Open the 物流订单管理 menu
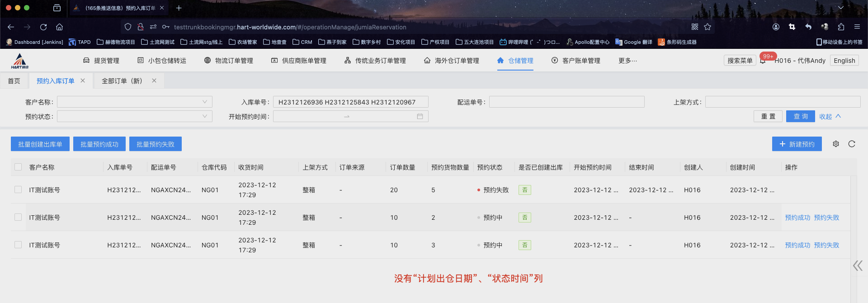This screenshot has width=868, height=303. point(229,61)
